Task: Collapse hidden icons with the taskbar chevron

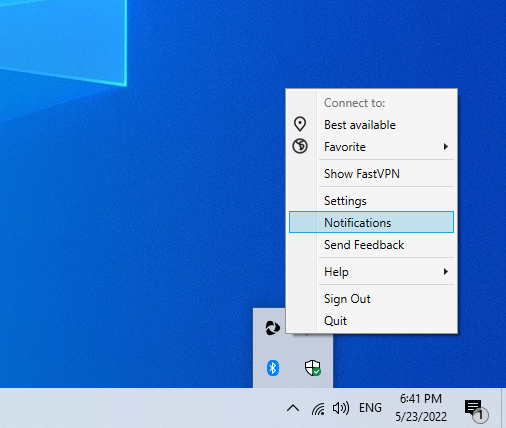Action: (x=293, y=408)
